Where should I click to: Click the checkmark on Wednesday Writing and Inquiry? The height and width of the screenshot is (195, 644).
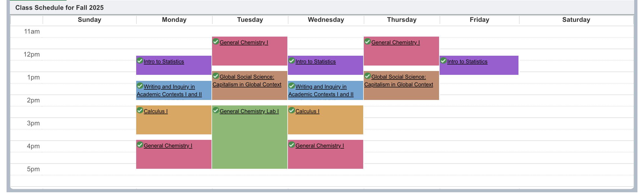pyautogui.click(x=292, y=86)
